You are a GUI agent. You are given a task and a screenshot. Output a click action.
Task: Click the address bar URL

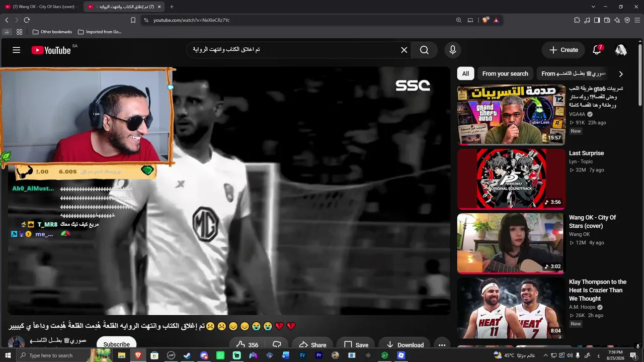click(x=192, y=20)
